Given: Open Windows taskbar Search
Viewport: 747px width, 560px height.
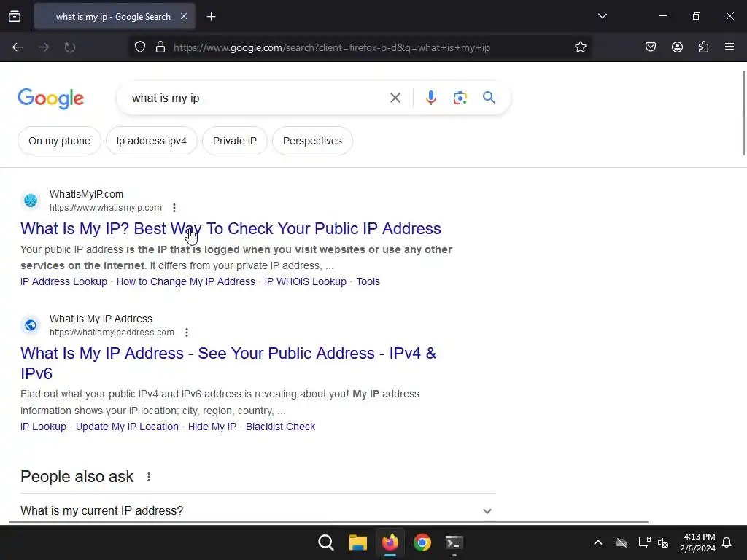Looking at the screenshot, I should coord(326,542).
